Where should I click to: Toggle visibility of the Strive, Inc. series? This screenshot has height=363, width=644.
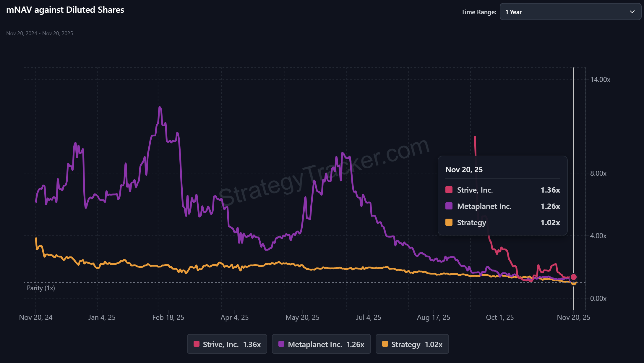pos(227,344)
